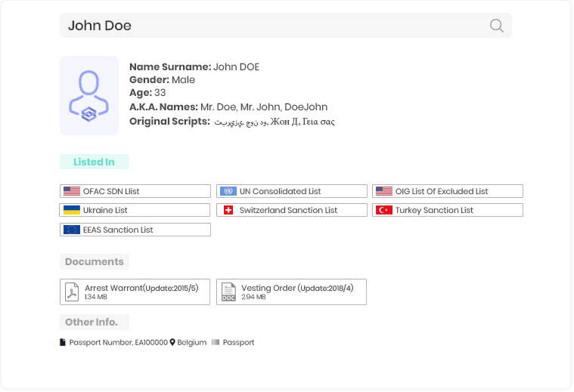The width and height of the screenshot is (574, 392).
Task: Click the Swiss flag icon
Action: pos(228,210)
